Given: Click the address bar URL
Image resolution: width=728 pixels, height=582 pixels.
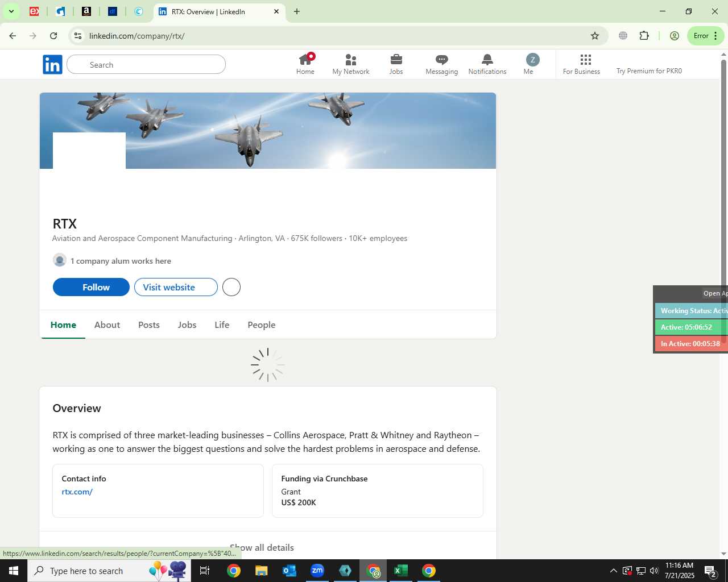Looking at the screenshot, I should (136, 36).
